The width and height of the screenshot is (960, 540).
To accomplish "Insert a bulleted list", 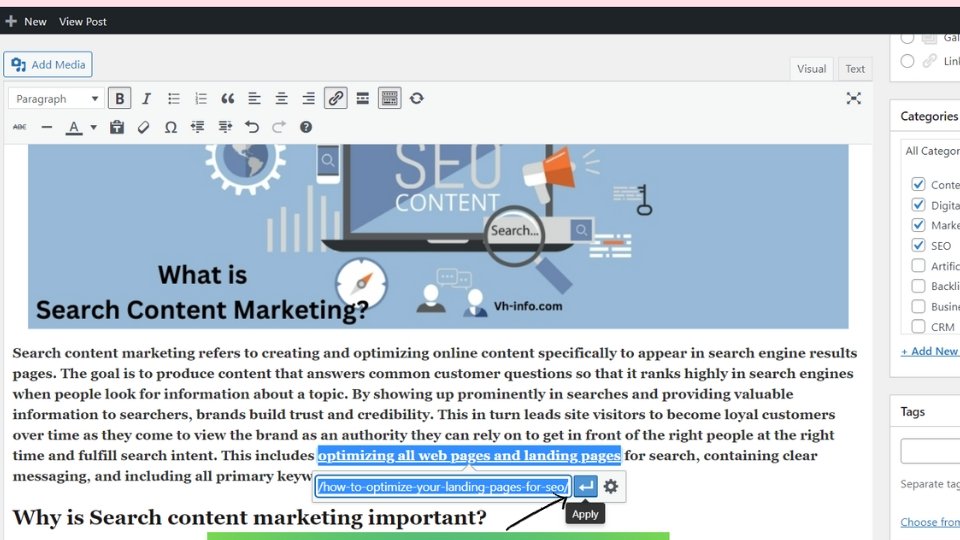I will 174,99.
